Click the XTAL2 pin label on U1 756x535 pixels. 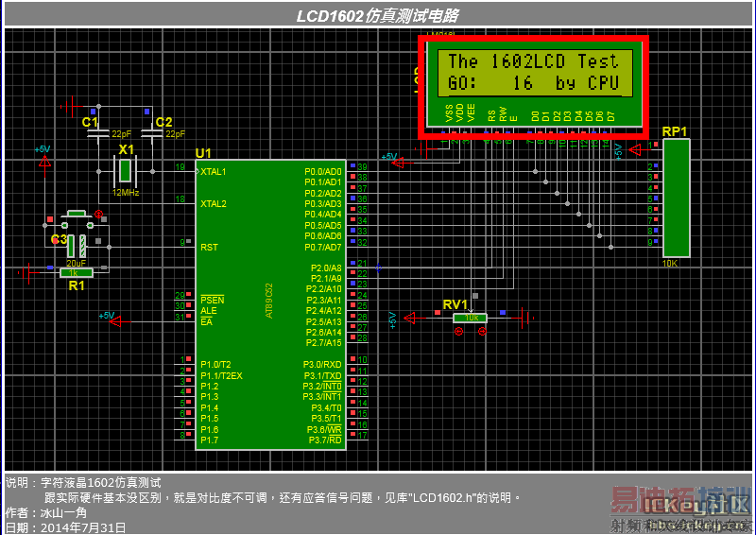[214, 203]
